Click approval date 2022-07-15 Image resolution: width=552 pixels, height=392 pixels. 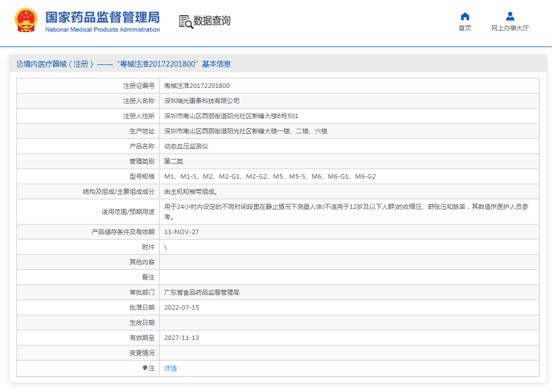[x=182, y=307]
